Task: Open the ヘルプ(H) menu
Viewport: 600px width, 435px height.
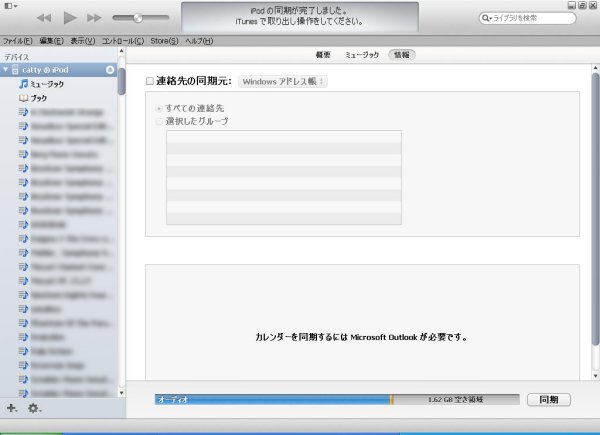Action: [x=199, y=41]
